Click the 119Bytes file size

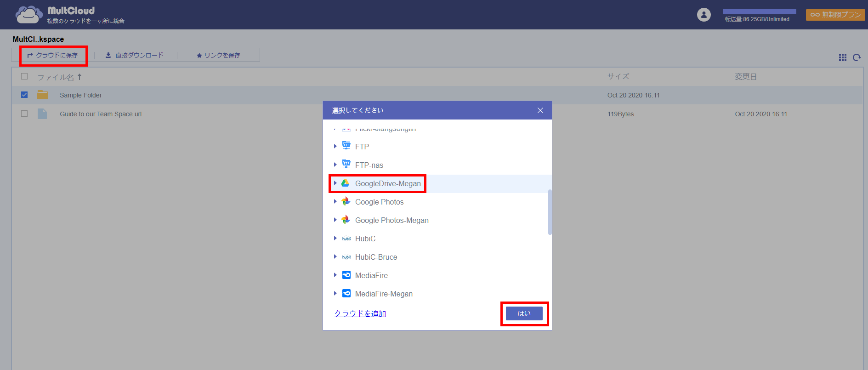coord(620,114)
